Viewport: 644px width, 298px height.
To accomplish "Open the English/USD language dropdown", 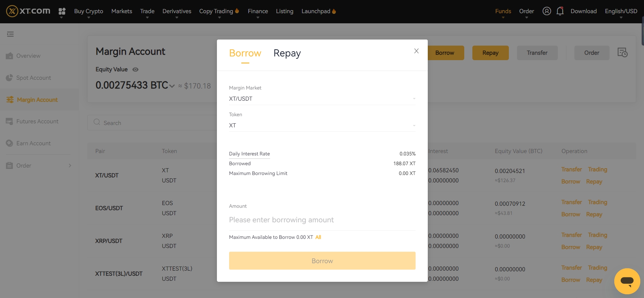I will coord(621,11).
